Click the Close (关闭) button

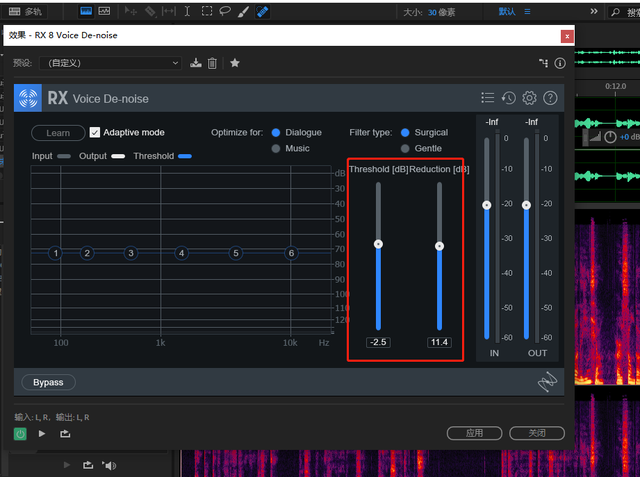tap(537, 433)
